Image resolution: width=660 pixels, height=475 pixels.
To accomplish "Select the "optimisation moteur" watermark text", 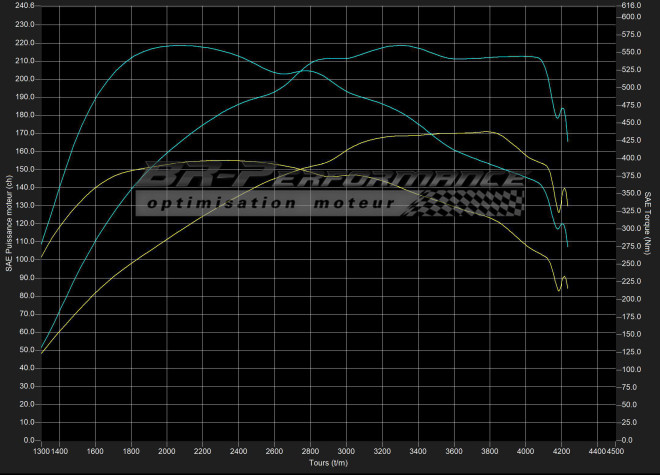I will coord(268,203).
